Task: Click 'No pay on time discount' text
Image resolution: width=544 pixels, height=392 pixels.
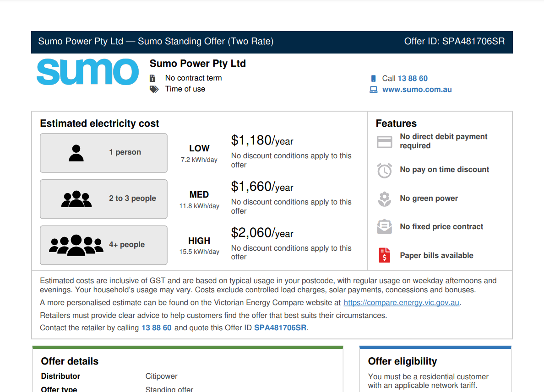Action: (x=445, y=170)
